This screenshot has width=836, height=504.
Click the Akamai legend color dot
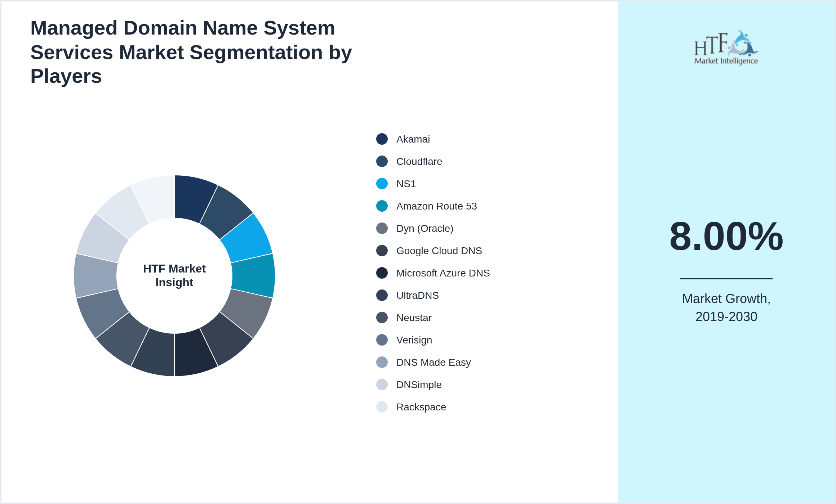[381, 139]
